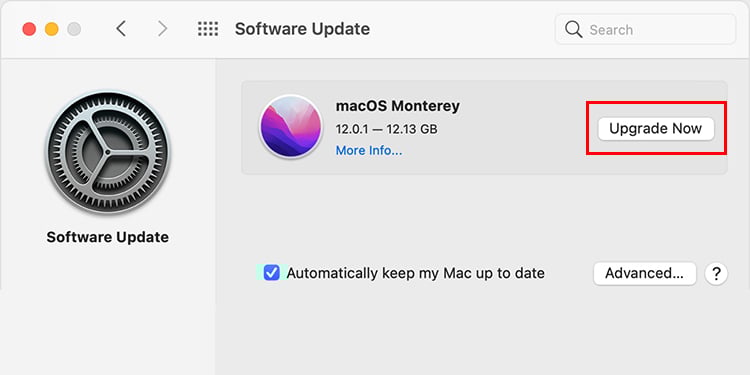Click the Software Update window title

click(x=302, y=29)
